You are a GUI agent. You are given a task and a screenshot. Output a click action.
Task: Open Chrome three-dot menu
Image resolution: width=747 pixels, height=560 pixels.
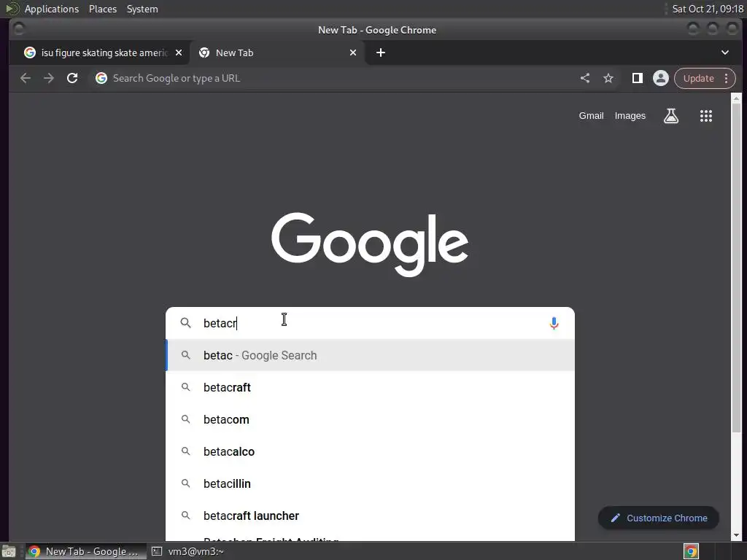[x=726, y=78]
